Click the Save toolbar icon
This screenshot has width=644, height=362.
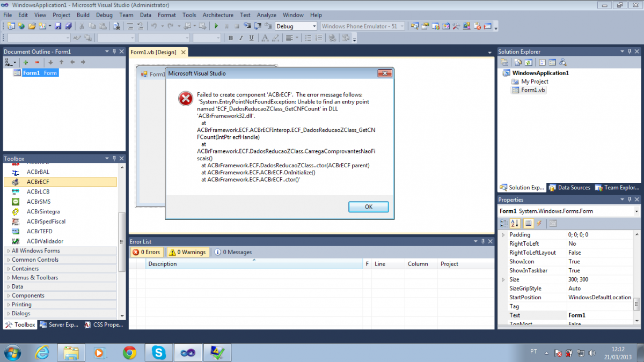click(58, 26)
